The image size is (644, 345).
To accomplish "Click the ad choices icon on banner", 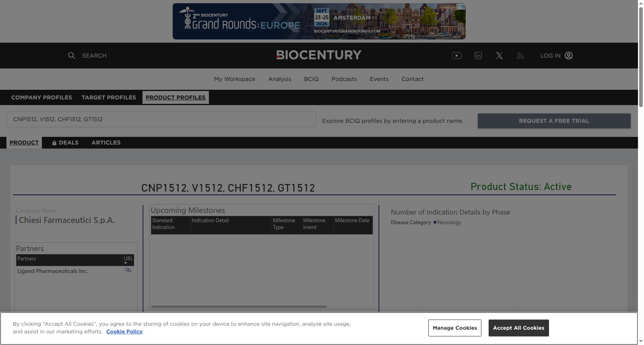I will tap(461, 7).
